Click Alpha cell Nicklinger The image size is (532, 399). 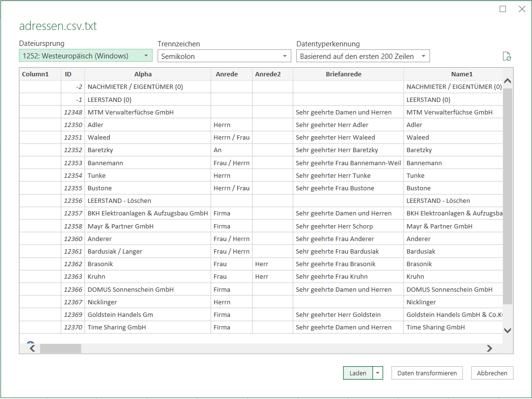click(148, 302)
